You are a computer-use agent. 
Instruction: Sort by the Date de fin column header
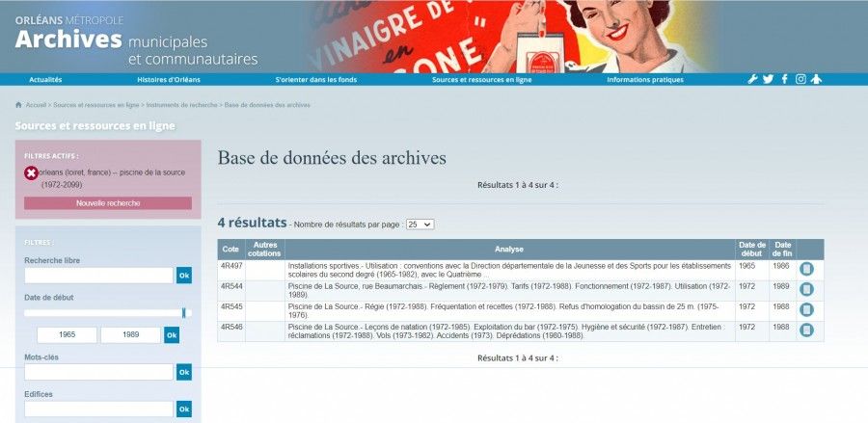tap(783, 250)
